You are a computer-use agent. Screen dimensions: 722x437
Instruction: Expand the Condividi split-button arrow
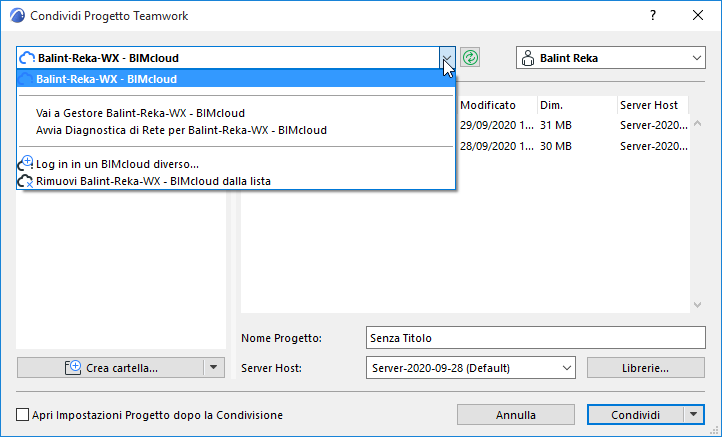coord(693,415)
